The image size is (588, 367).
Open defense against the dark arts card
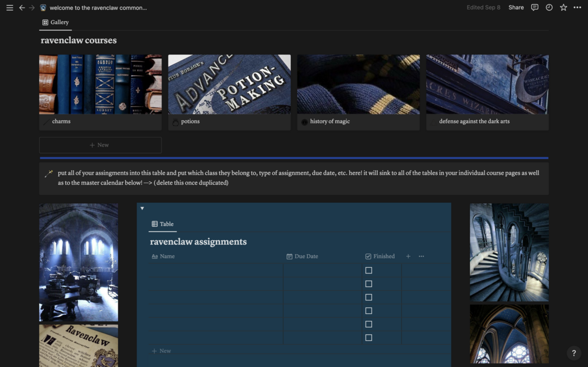[x=487, y=92]
